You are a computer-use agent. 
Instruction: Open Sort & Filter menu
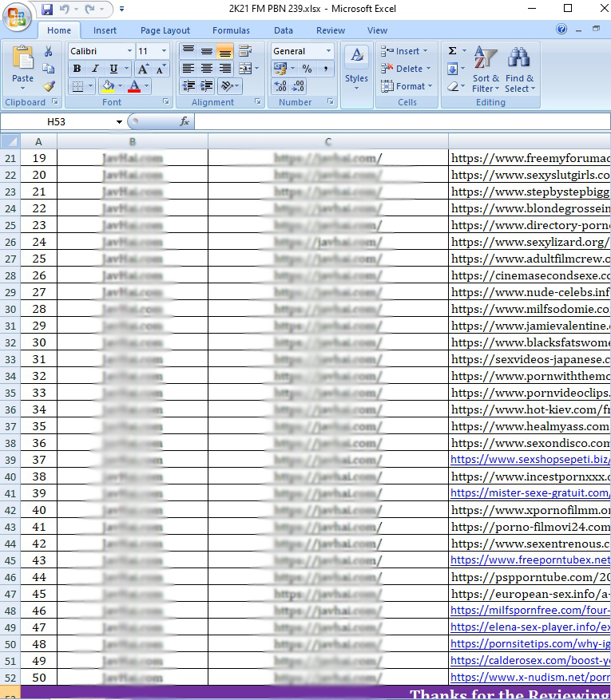tap(486, 69)
